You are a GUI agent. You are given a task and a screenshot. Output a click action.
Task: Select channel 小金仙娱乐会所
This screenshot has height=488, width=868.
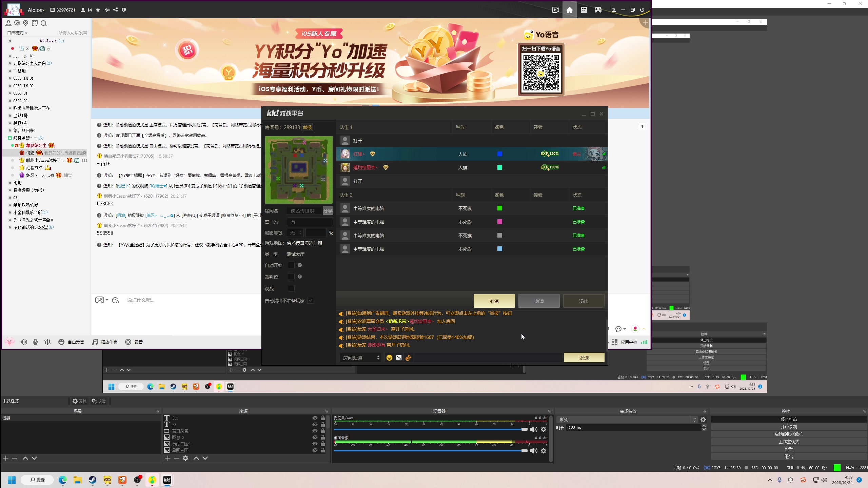tap(28, 212)
